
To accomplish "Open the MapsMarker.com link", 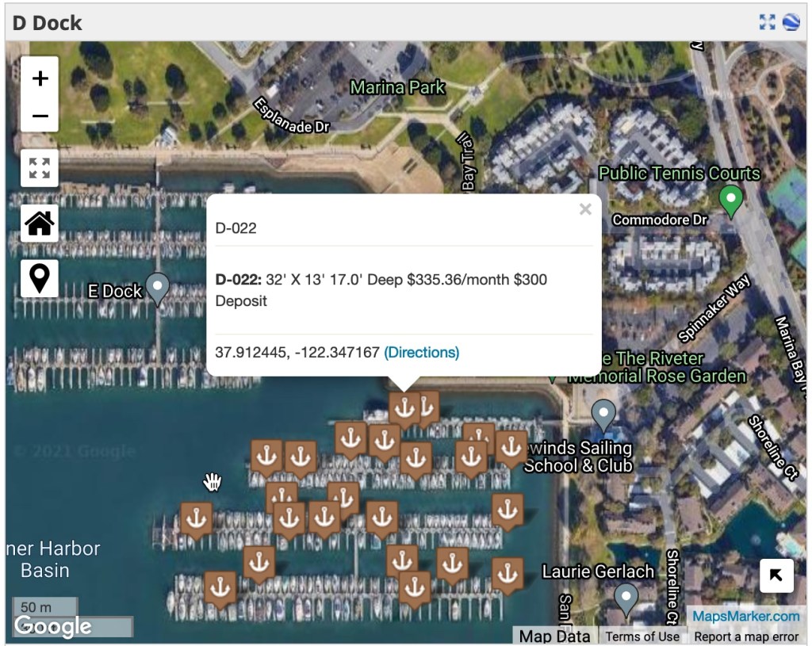I will (x=745, y=616).
